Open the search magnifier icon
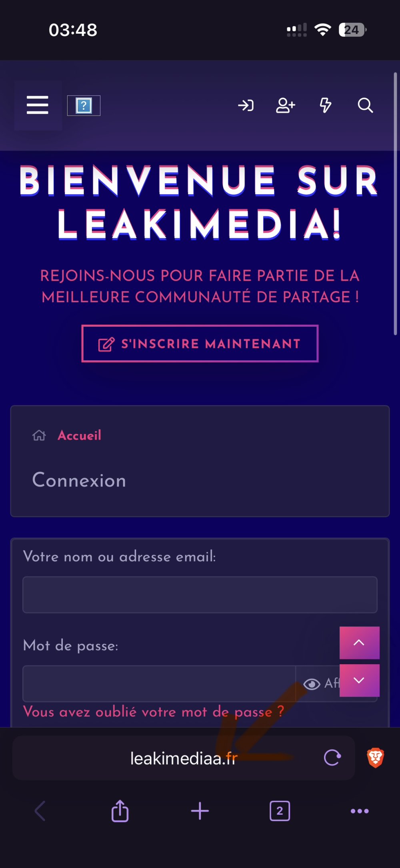The height and width of the screenshot is (868, 400). point(365,105)
